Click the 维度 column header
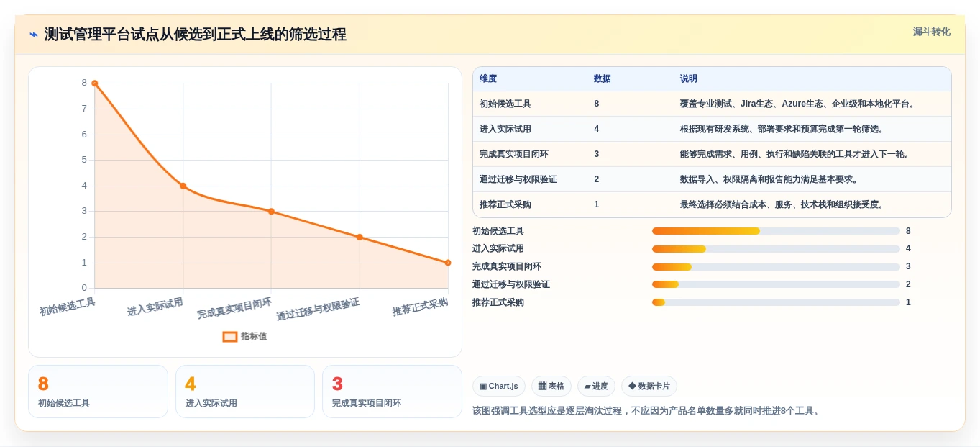Screen dimensions: 980x447 click(x=488, y=78)
